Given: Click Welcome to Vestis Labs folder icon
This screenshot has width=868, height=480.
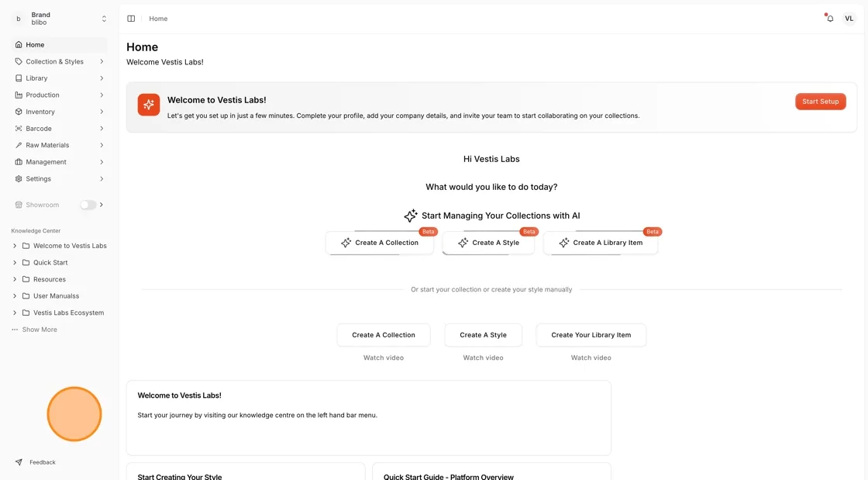Looking at the screenshot, I should [26, 246].
